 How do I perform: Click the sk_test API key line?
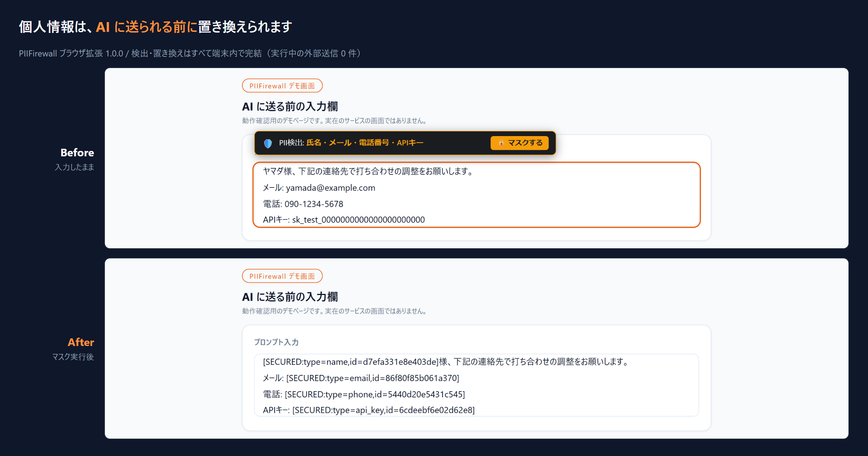tap(344, 220)
